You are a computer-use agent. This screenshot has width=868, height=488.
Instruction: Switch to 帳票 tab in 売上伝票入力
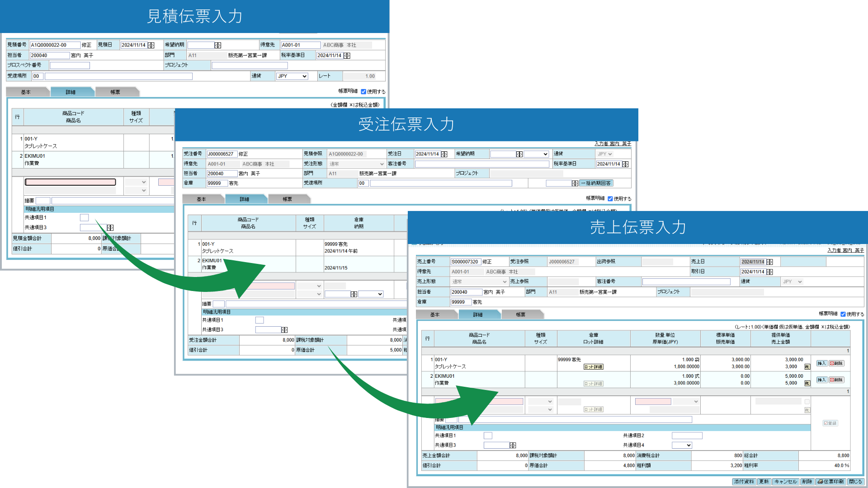click(520, 315)
